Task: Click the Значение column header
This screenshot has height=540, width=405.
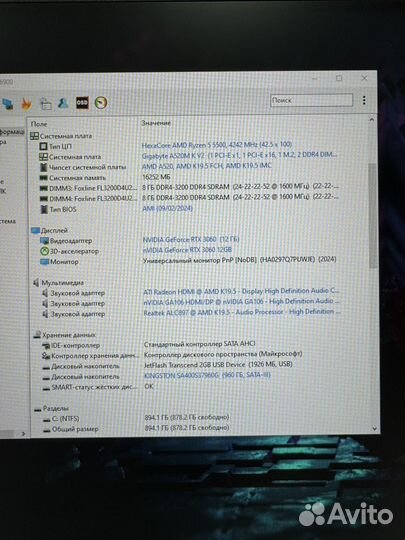Action: point(156,123)
